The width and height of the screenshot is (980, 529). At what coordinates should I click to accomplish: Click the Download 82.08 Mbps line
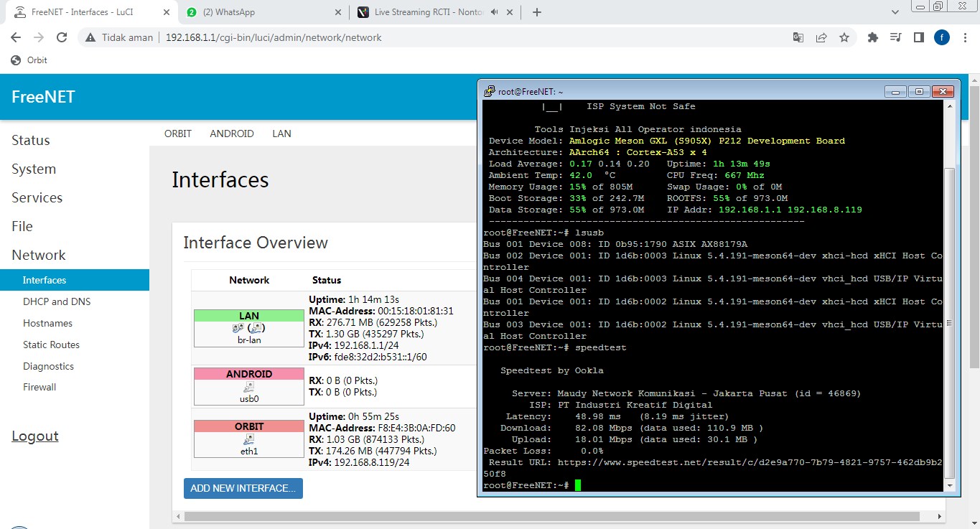pyautogui.click(x=631, y=428)
